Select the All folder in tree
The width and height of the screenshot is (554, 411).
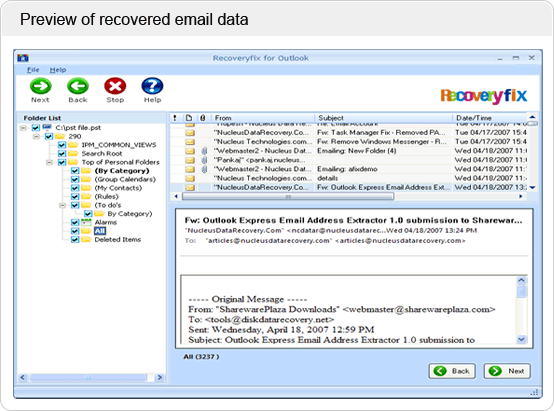pos(100,231)
